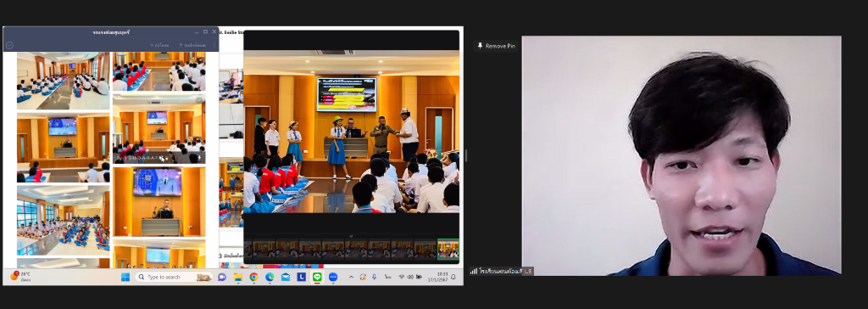868x309 pixels.
Task: Open the Teams Chat taskbar icon
Action: tap(222, 277)
